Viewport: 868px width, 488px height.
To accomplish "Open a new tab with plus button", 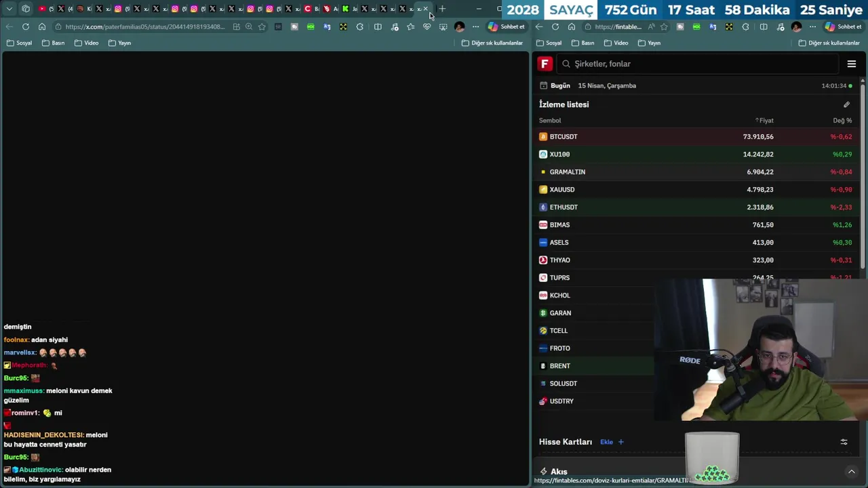I will tap(442, 9).
